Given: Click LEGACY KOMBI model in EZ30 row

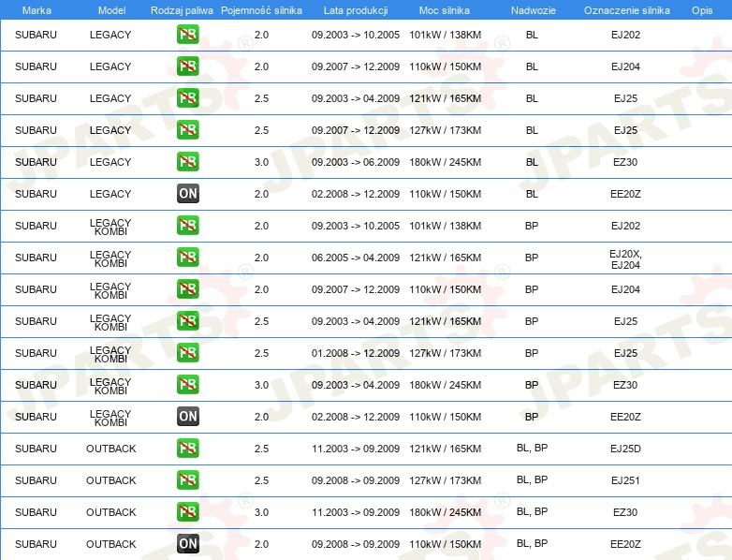Looking at the screenshot, I should coord(110,386).
